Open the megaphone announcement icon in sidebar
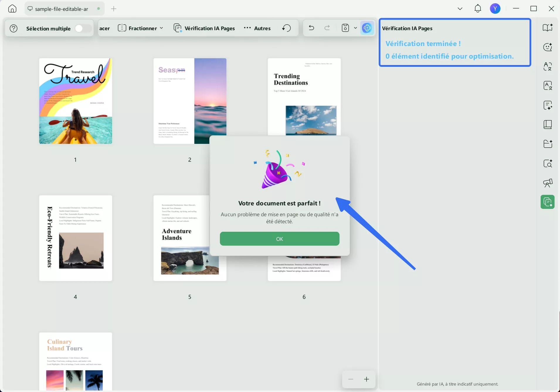The height and width of the screenshot is (392, 560). [x=548, y=183]
